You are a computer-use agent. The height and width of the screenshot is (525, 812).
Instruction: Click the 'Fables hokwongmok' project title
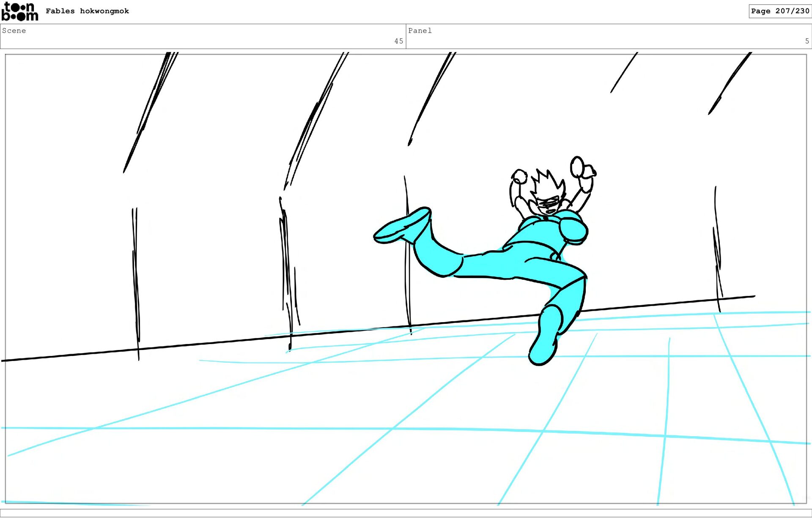(x=87, y=11)
